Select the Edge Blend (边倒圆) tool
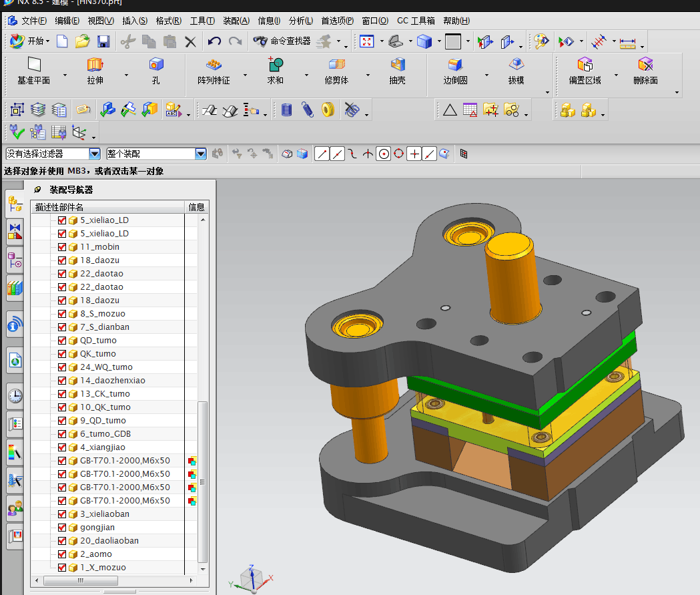 [455, 71]
